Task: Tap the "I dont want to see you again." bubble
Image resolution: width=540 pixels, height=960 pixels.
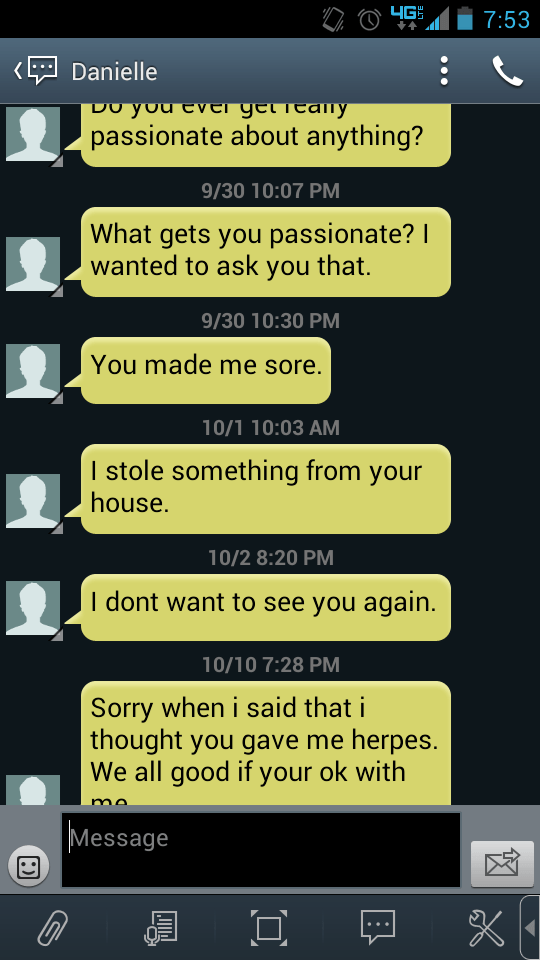Action: tap(266, 607)
